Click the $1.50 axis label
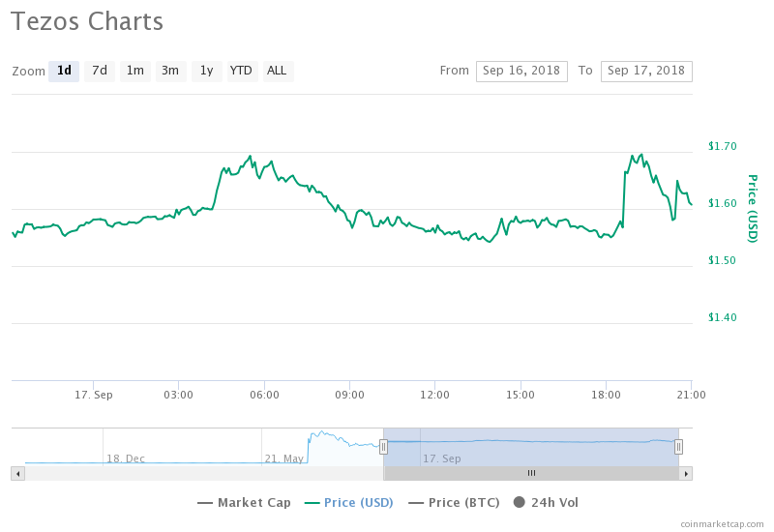774x532 pixels. coord(722,260)
